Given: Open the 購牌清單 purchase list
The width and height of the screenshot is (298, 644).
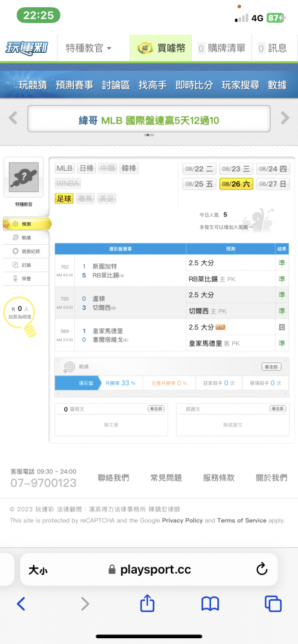Looking at the screenshot, I should click(x=221, y=48).
